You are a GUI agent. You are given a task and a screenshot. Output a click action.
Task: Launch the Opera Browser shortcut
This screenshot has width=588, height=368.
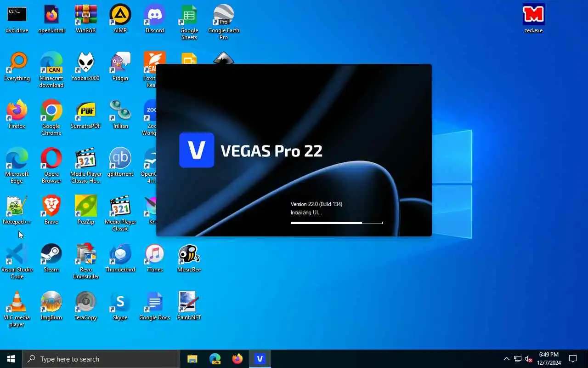click(x=51, y=166)
